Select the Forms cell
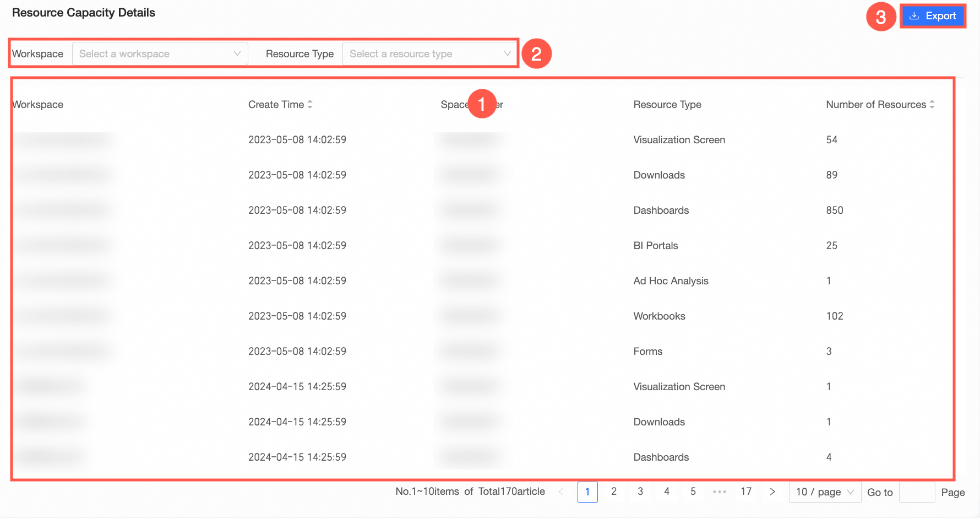Screen dimensions: 980x518 (x=648, y=352)
